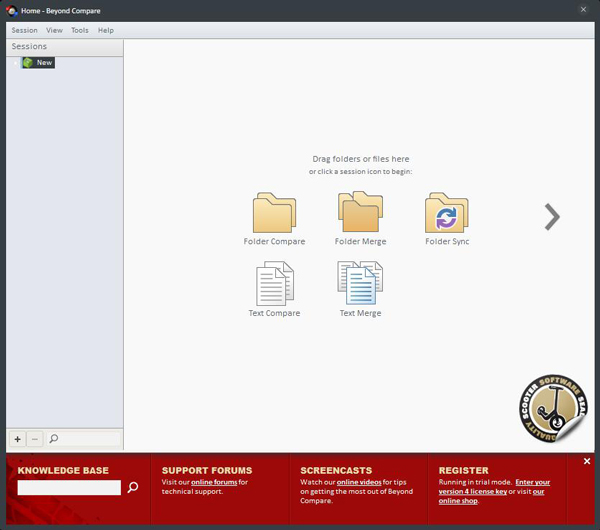The image size is (600, 530).
Task: Open the Tools menu
Action: point(80,30)
